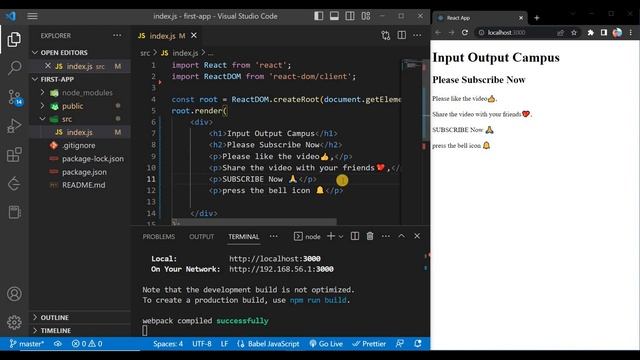Screen dimensions: 640x360
Task: Toggle the bottom panel layout icon
Action: pos(334,16)
